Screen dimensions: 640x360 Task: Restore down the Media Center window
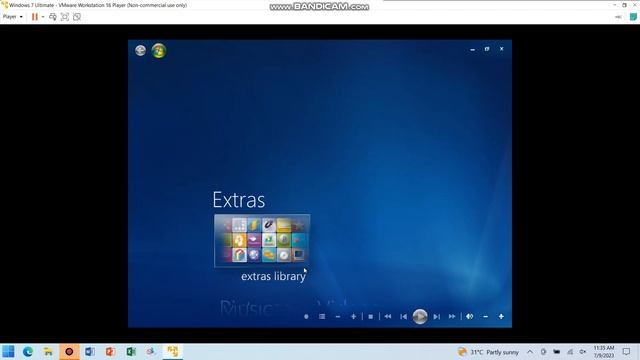point(487,49)
